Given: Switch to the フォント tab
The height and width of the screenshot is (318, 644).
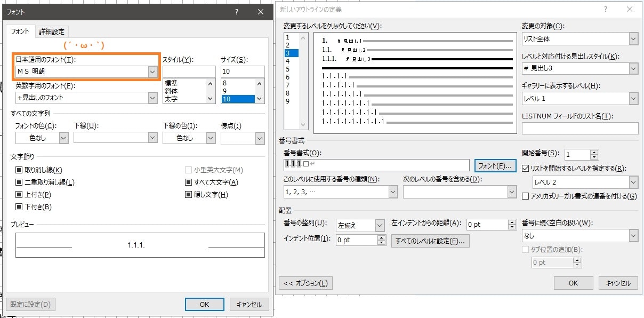Looking at the screenshot, I should (20, 31).
